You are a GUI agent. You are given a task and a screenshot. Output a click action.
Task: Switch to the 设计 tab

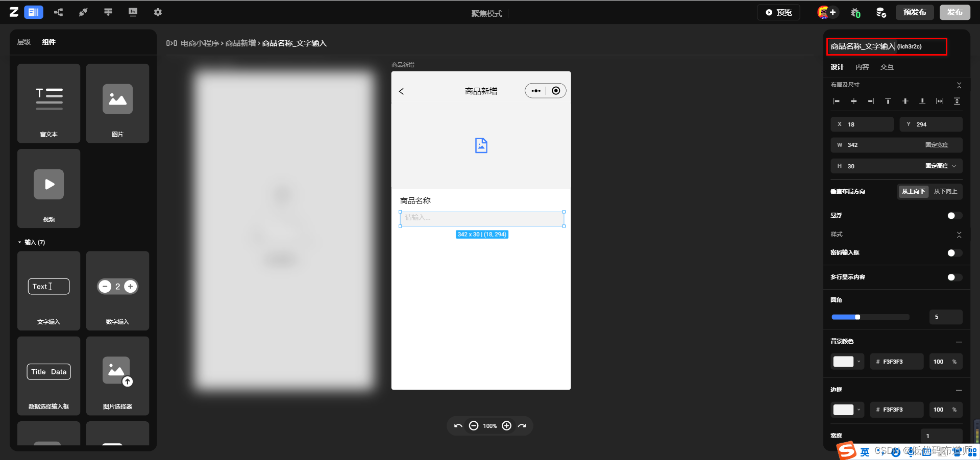pos(837,67)
